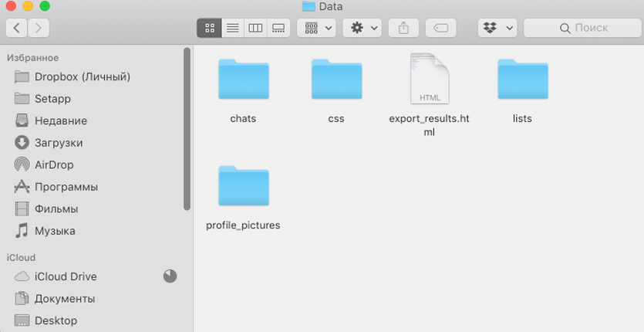Open Desktop in the sidebar
This screenshot has height=332, width=644.
click(x=96, y=320)
